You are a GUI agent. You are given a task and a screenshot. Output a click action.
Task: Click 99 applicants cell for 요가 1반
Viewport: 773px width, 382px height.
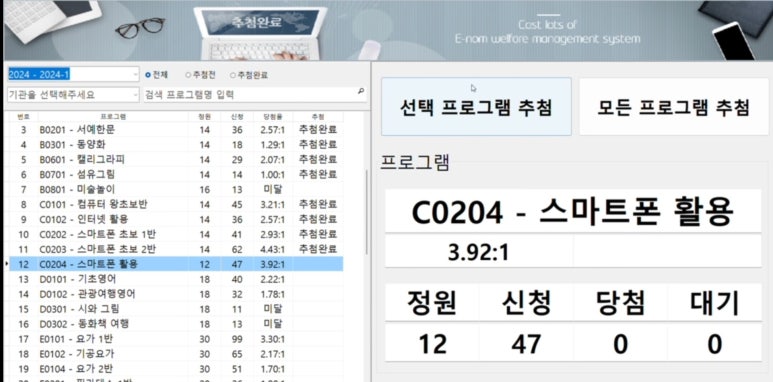tap(237, 339)
